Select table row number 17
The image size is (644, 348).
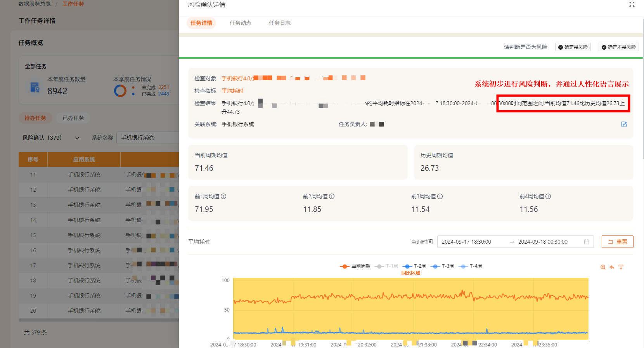click(x=99, y=265)
